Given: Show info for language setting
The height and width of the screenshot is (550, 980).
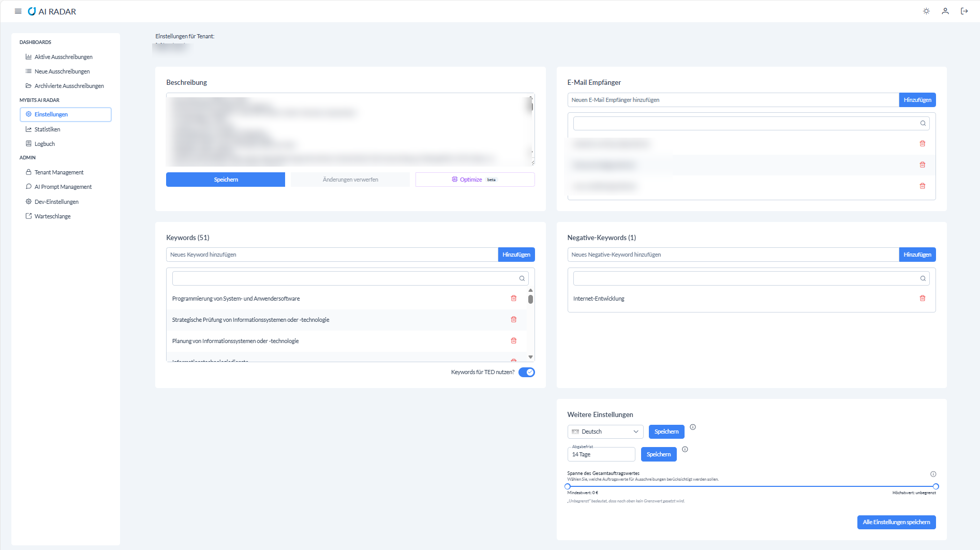Looking at the screenshot, I should click(x=693, y=427).
